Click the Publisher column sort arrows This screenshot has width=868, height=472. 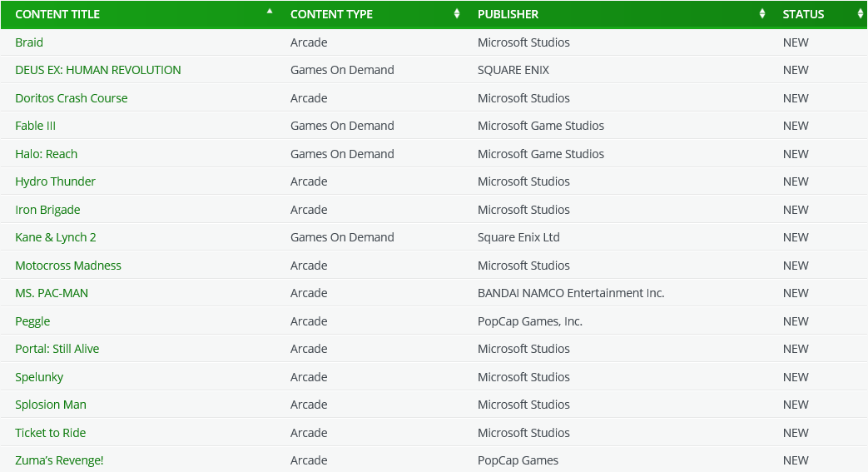[x=762, y=14]
